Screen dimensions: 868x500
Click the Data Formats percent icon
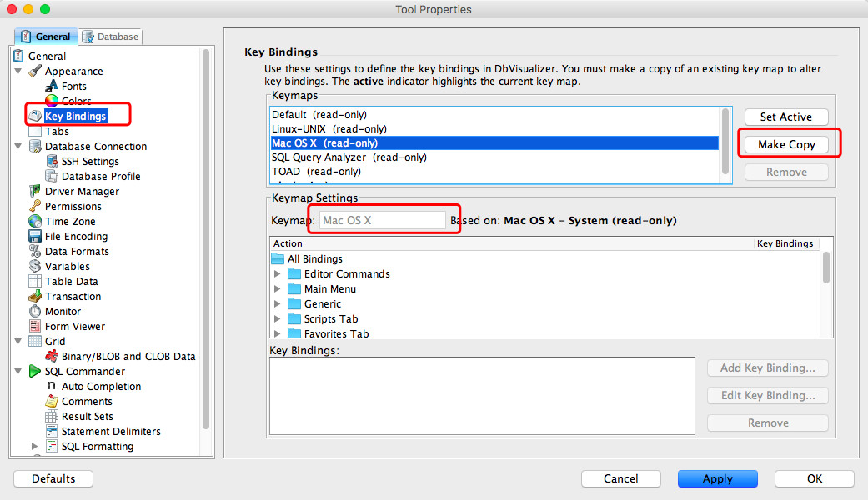35,251
